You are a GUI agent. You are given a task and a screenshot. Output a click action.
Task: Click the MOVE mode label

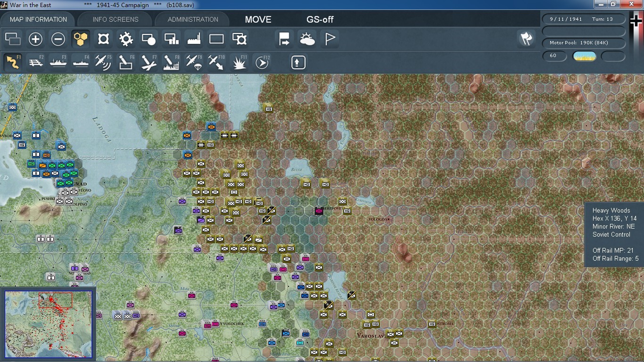258,19
